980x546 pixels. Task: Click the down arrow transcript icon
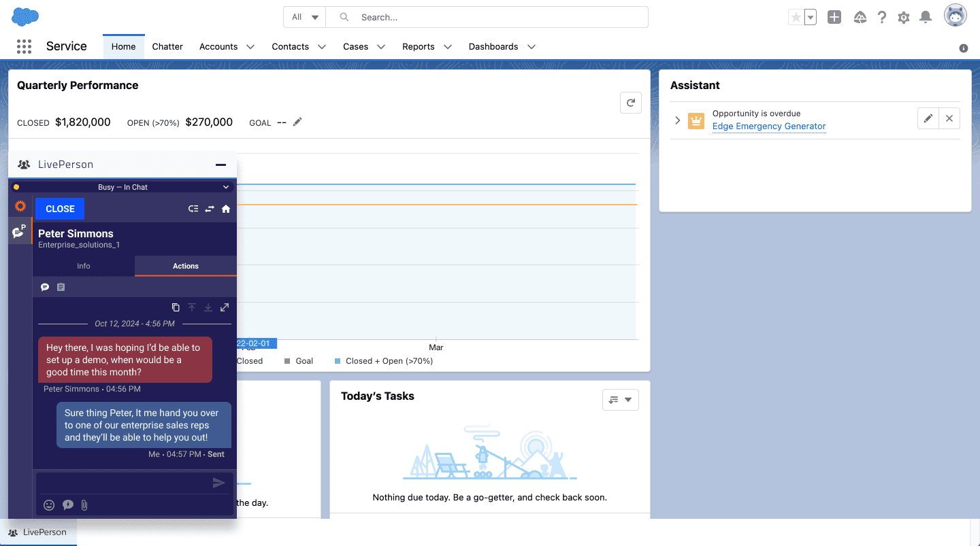pyautogui.click(x=208, y=307)
